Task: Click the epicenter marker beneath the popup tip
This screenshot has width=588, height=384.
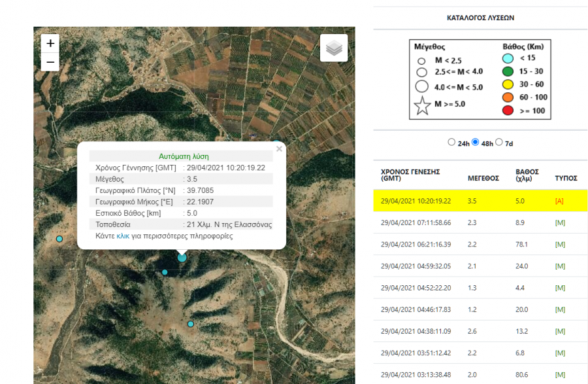Action: click(x=182, y=258)
